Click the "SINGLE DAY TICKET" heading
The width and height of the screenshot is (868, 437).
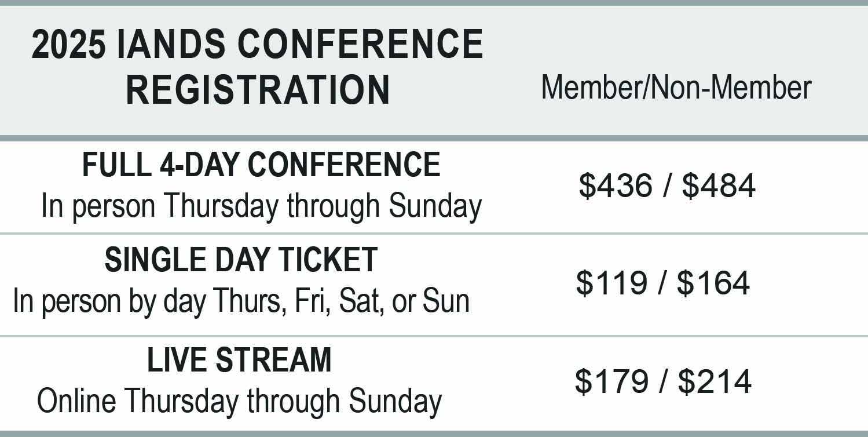point(241,259)
